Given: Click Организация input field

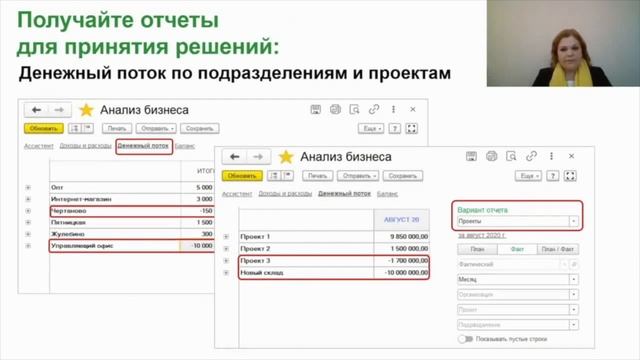Looking at the screenshot, I should coord(513,295).
